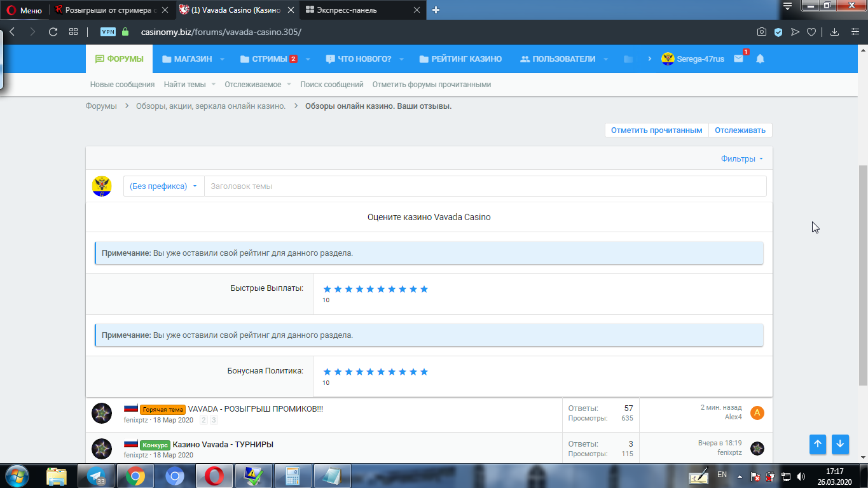Open the calculator from the taskbar
Image resolution: width=868 pixels, height=488 pixels.
(x=293, y=475)
